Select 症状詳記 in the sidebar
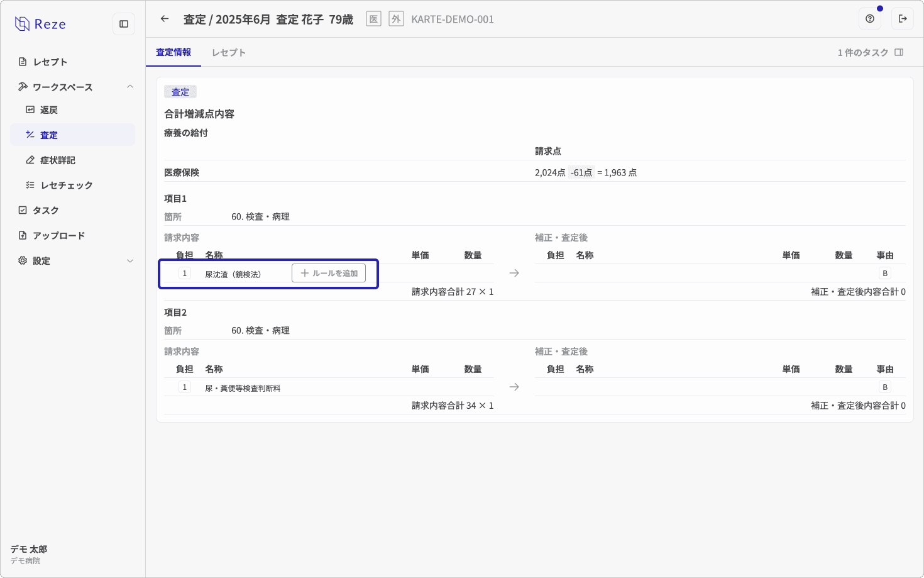Viewport: 924px width, 578px height. (58, 160)
